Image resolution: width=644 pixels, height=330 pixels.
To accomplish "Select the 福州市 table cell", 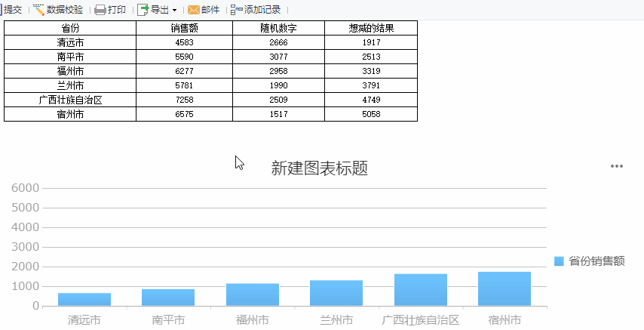I will (70, 71).
